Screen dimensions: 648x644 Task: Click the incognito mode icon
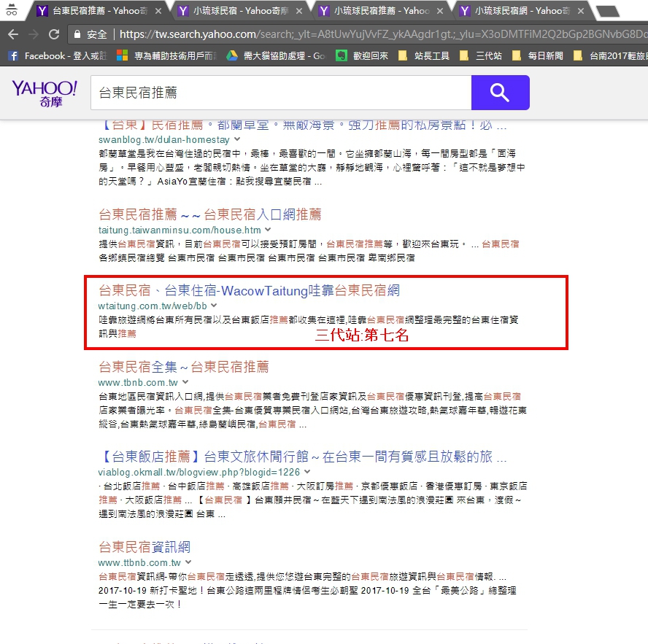(12, 10)
